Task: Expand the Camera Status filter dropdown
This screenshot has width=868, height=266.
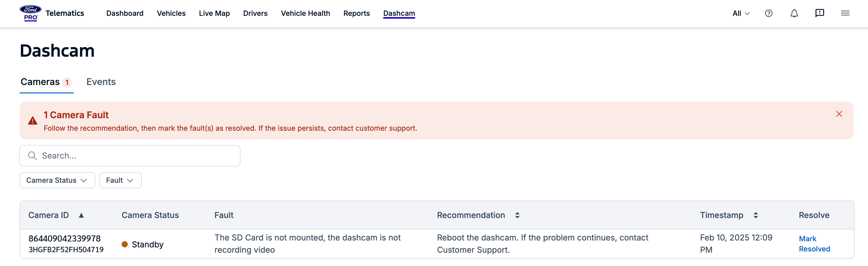Action: pyautogui.click(x=57, y=180)
